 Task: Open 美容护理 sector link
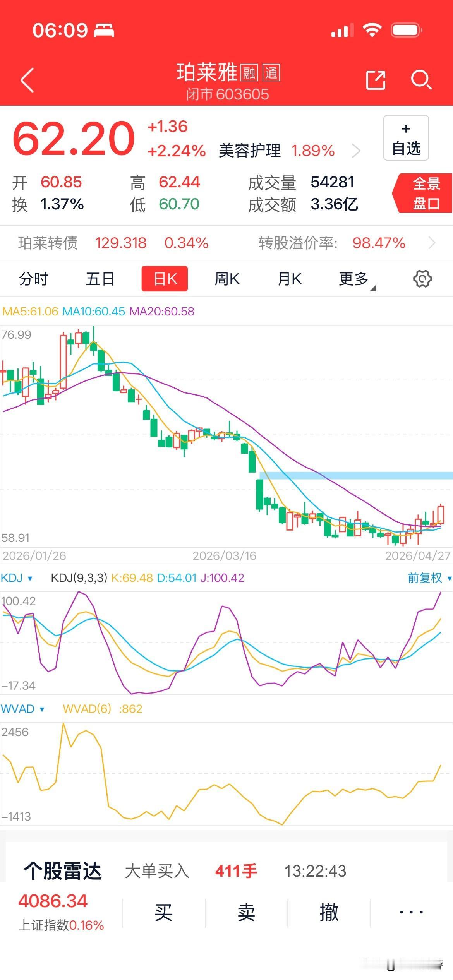point(250,151)
